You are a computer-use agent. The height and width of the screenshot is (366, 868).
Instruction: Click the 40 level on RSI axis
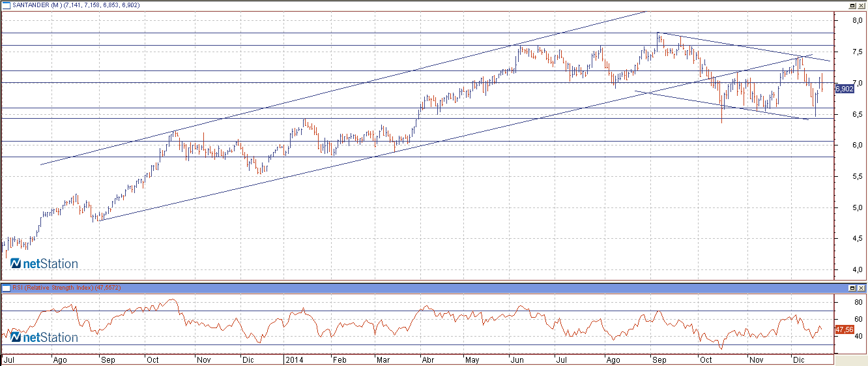click(x=858, y=336)
